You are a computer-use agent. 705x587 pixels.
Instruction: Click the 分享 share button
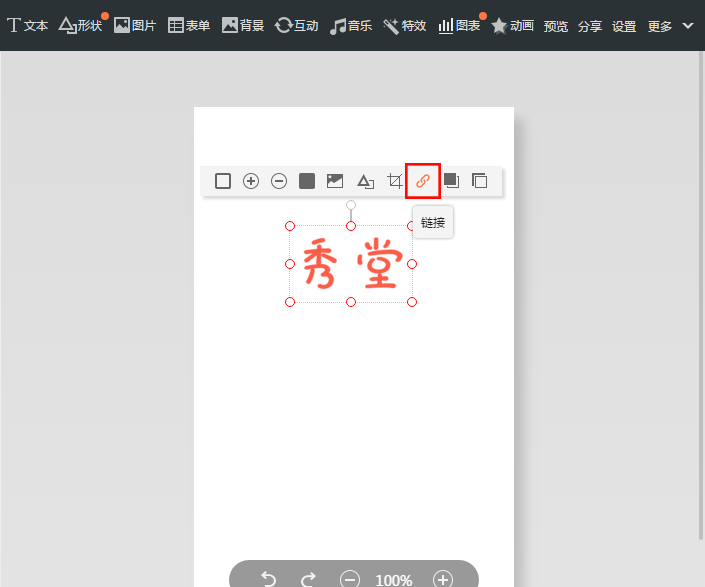tap(590, 26)
